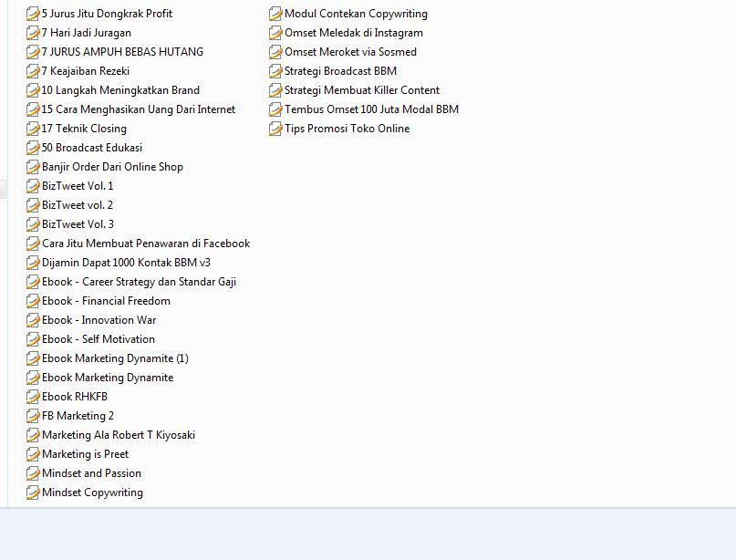Select the icon beside 50 Broadcast Edukasi

click(33, 148)
